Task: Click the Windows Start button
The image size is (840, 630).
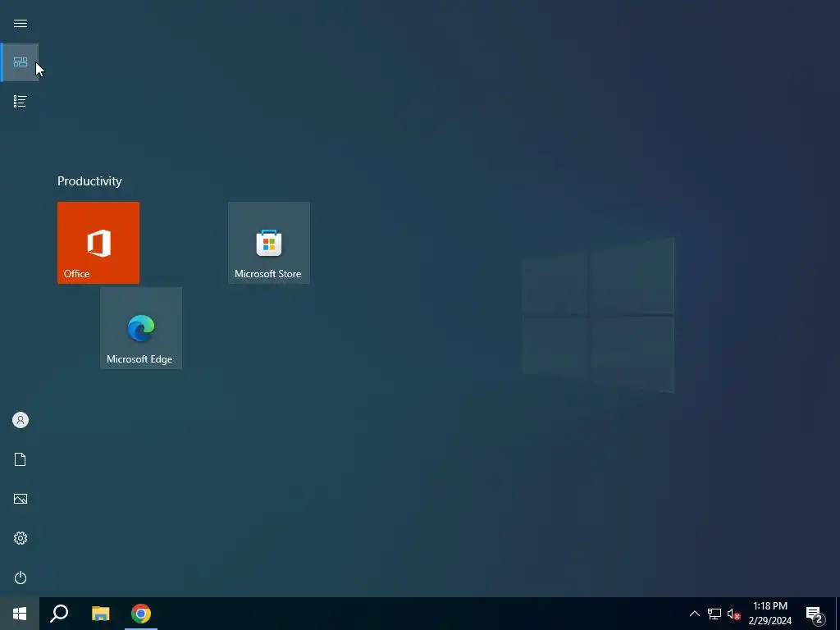Action: click(x=20, y=614)
